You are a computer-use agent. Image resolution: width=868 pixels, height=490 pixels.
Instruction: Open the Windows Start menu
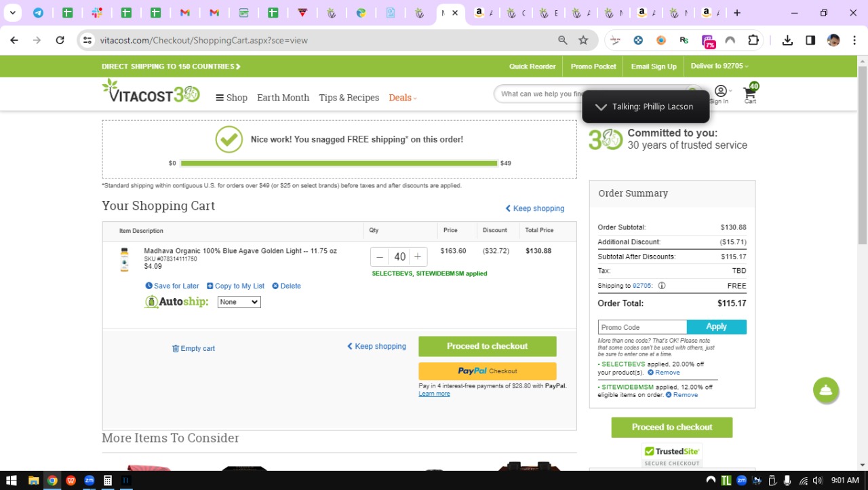12,480
